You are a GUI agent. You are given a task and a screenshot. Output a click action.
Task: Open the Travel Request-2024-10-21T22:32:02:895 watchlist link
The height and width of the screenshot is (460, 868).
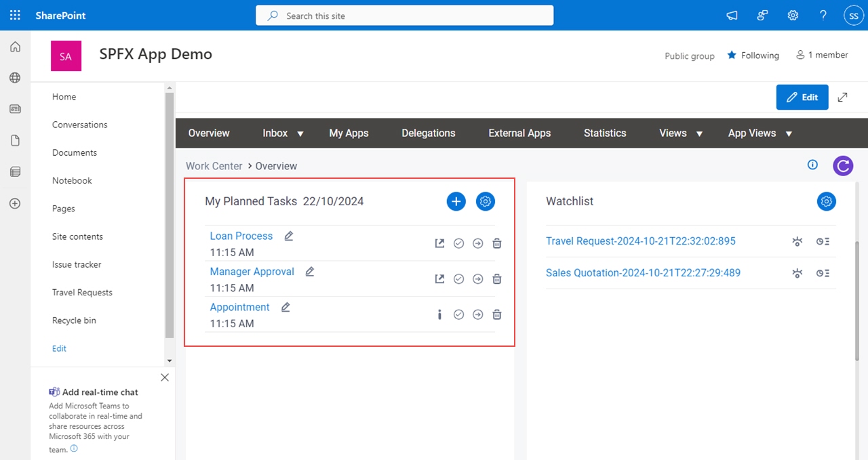[641, 241]
